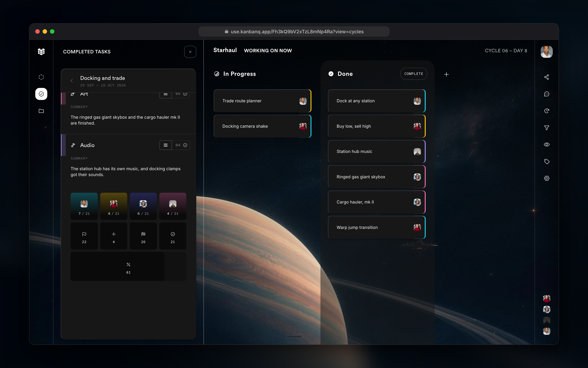Screen dimensions: 588x368
Task: Toggle the 04 check counter for Audio
Action: coord(181,145)
